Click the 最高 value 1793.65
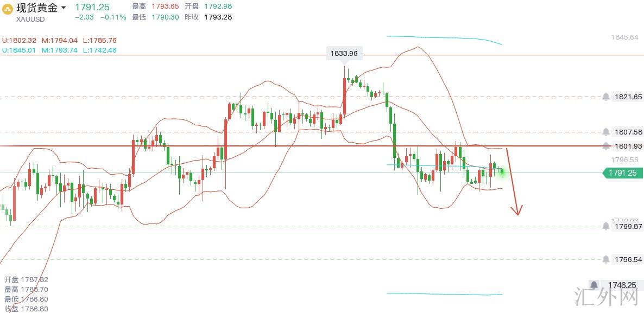The height and width of the screenshot is (313, 644). 165,7
